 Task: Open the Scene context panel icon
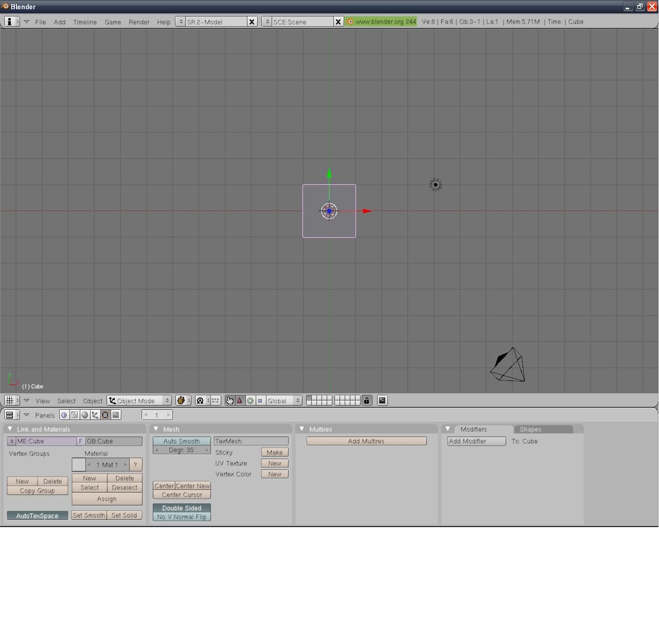(x=116, y=415)
